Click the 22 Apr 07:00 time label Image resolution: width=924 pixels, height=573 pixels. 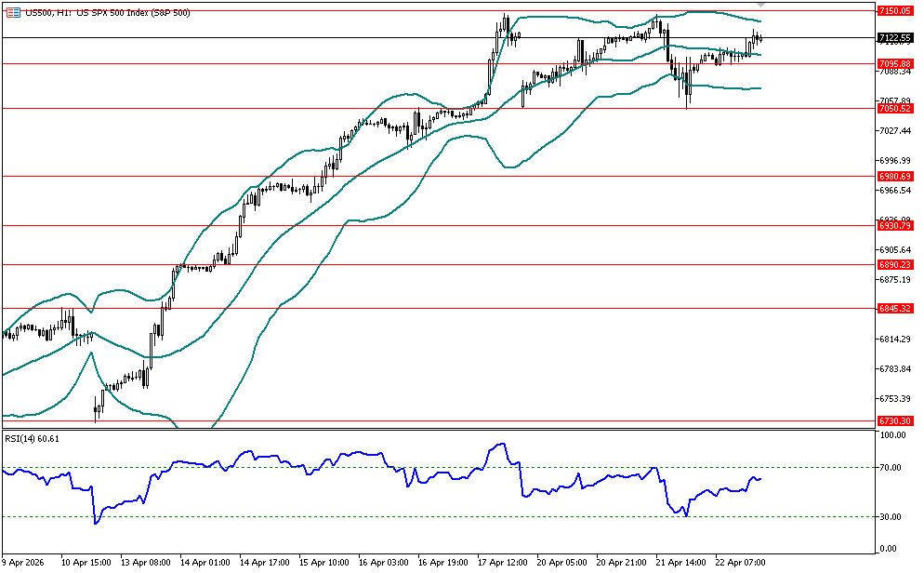(739, 563)
